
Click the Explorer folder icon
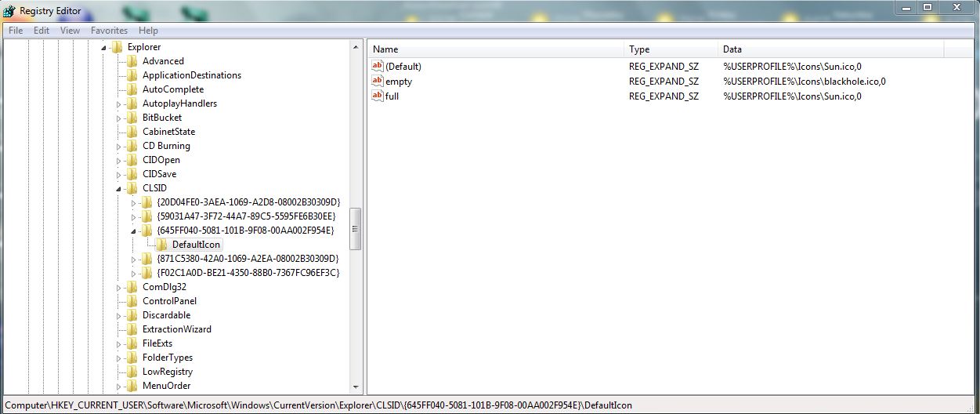tap(118, 47)
